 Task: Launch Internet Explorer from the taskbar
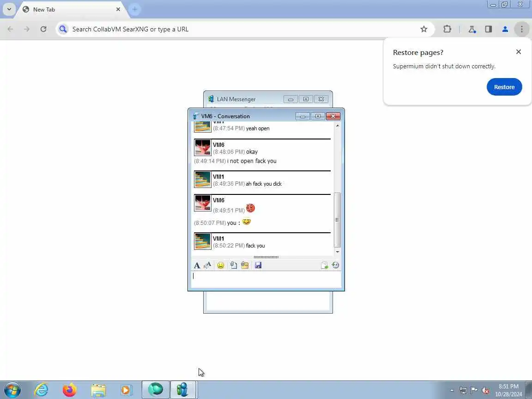coord(42,390)
